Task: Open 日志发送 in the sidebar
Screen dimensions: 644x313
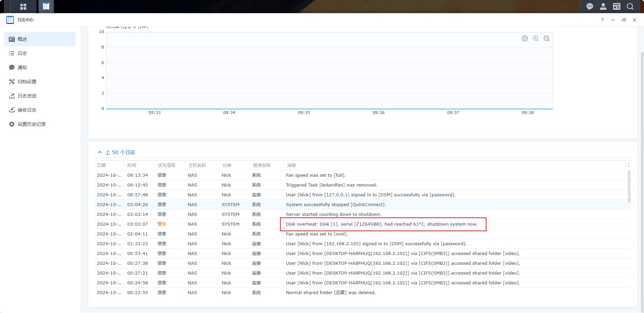Action: tap(40, 96)
